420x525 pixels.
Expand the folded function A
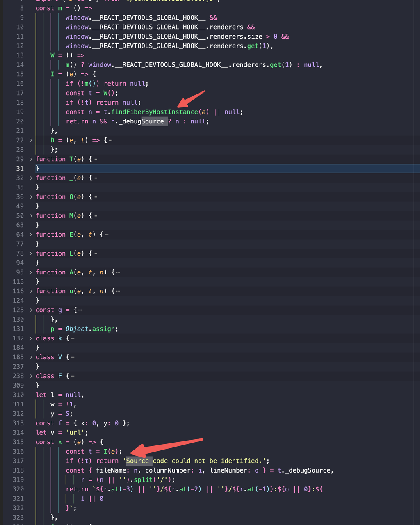pos(31,272)
